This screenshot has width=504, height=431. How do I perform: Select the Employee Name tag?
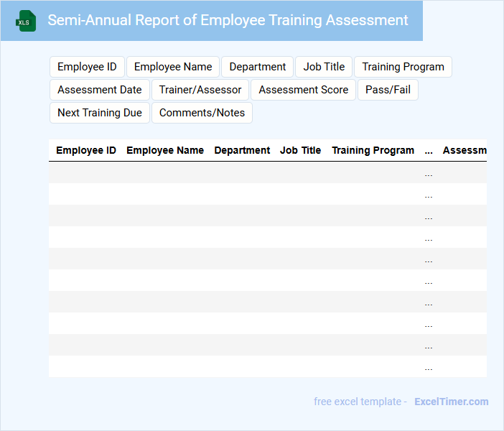pyautogui.click(x=173, y=67)
